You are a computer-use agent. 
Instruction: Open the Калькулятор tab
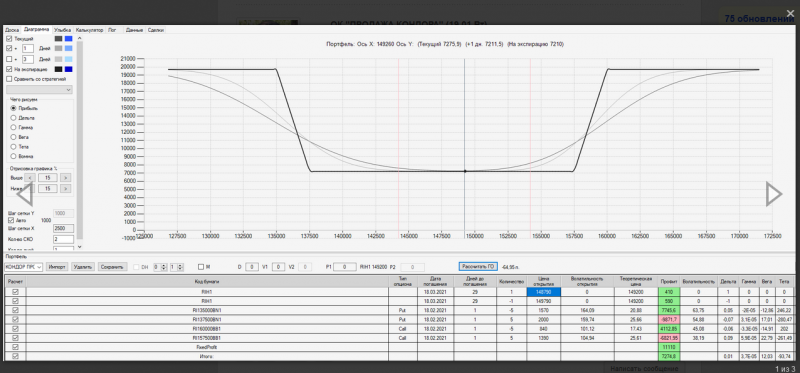[x=90, y=30]
